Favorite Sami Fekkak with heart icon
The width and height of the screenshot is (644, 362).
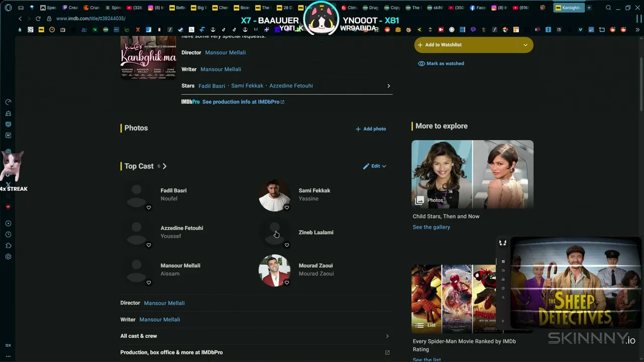287,208
